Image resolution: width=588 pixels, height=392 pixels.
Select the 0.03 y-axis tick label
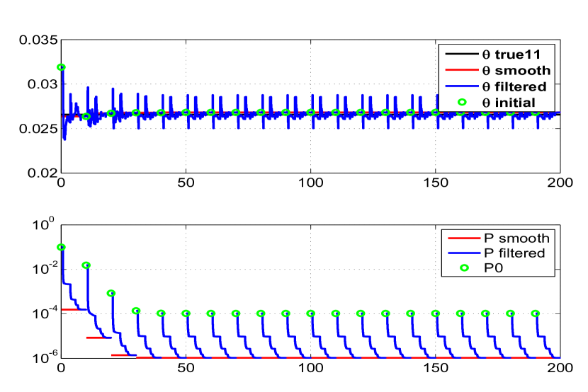tap(43, 84)
